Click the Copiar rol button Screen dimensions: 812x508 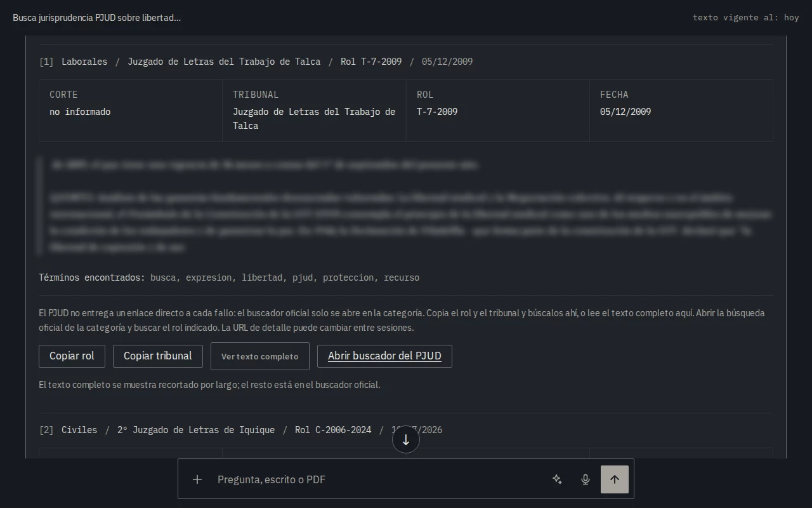[72, 356]
